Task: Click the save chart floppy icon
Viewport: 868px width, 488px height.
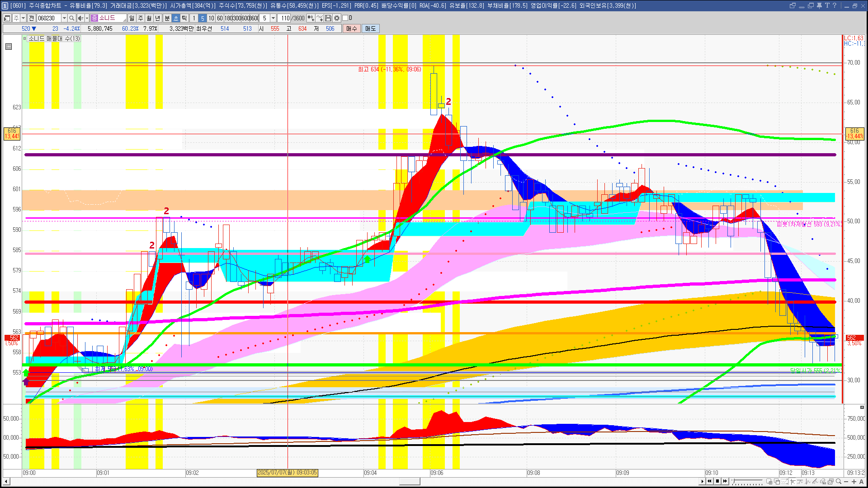Action: (328, 18)
